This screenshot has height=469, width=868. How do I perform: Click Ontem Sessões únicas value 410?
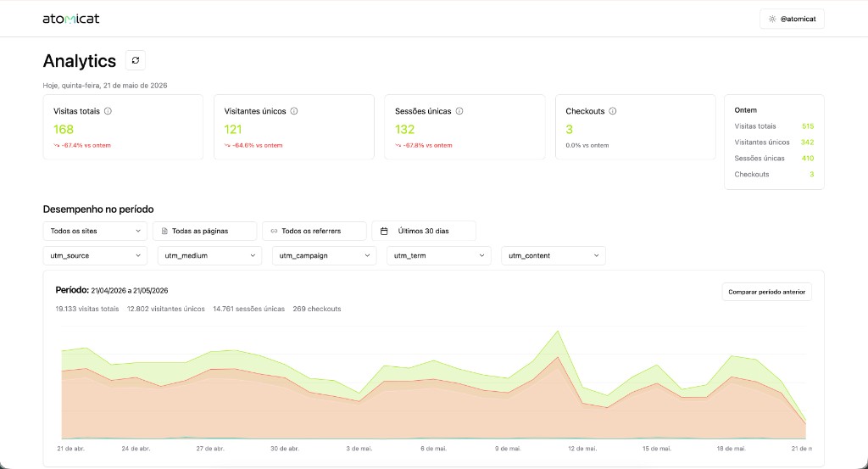808,159
